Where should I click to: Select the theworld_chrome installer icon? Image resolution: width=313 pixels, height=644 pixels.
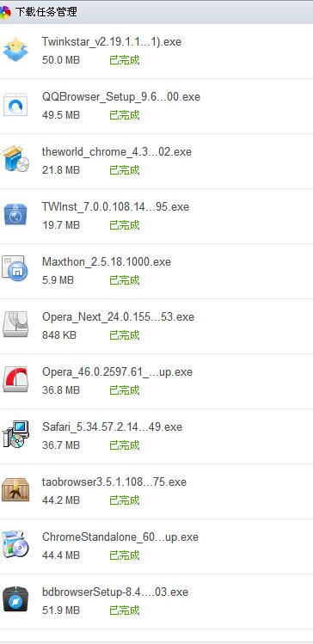(x=15, y=159)
